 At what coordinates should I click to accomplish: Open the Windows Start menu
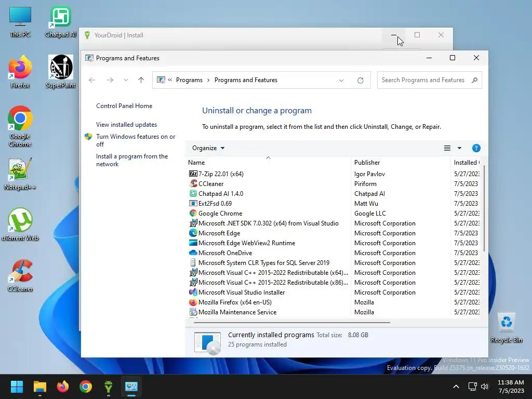17,387
